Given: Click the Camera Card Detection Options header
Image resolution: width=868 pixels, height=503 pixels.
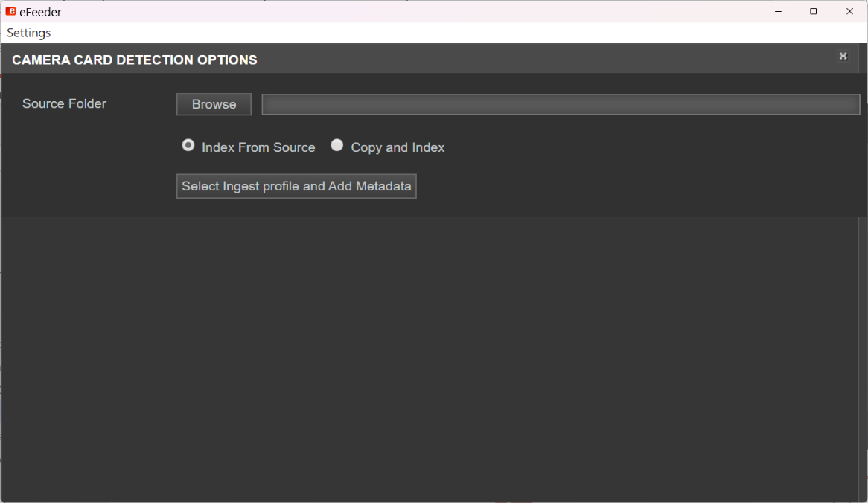Looking at the screenshot, I should click(x=135, y=60).
